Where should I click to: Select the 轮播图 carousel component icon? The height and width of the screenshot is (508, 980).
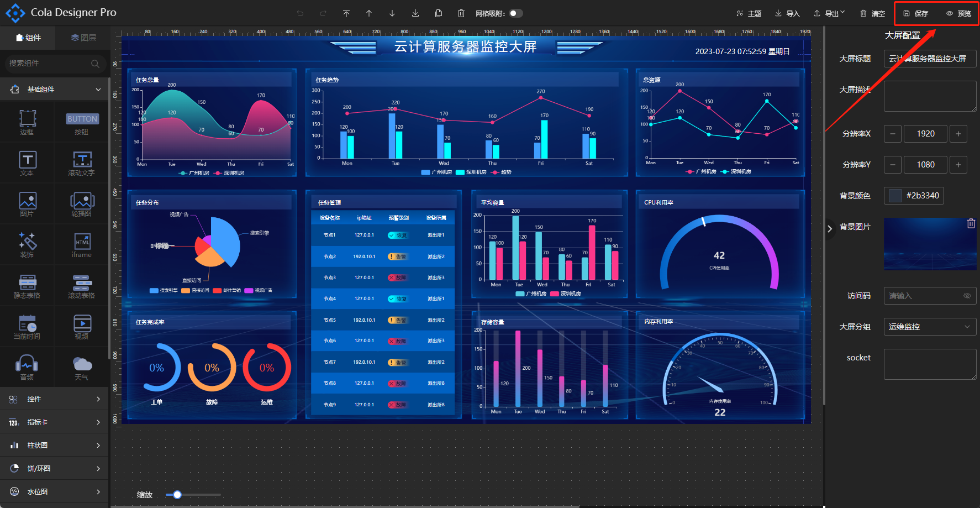point(82,204)
